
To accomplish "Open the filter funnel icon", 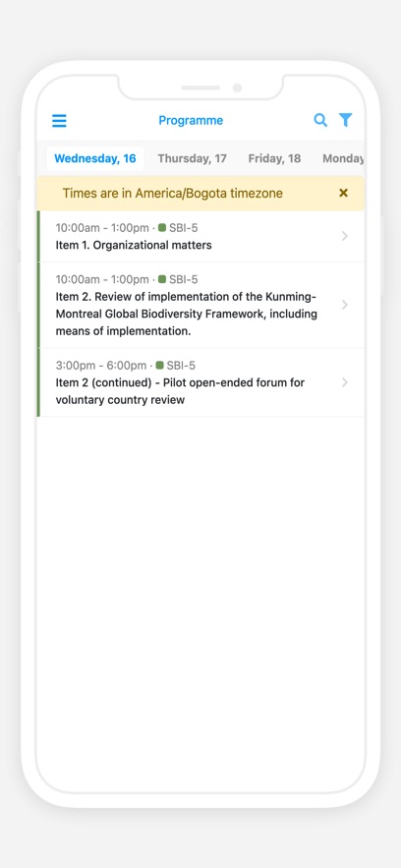I will point(345,120).
